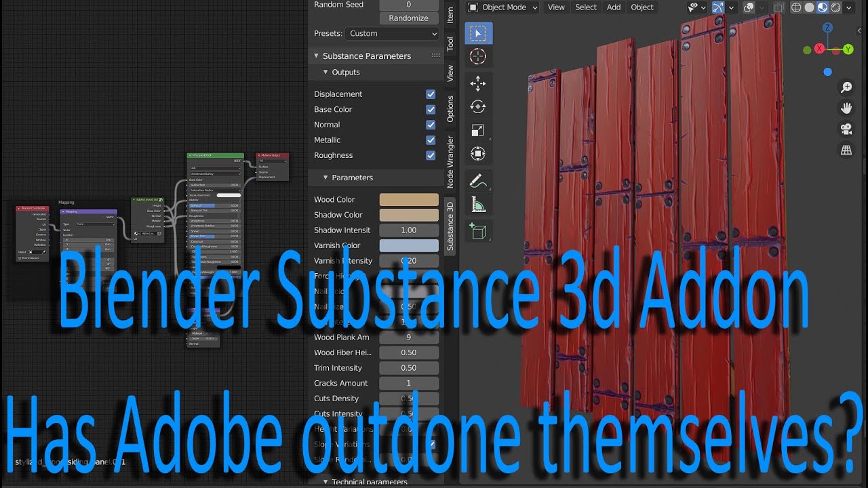Open the Presets Custom dropdown
This screenshot has width=868, height=488.
click(393, 33)
